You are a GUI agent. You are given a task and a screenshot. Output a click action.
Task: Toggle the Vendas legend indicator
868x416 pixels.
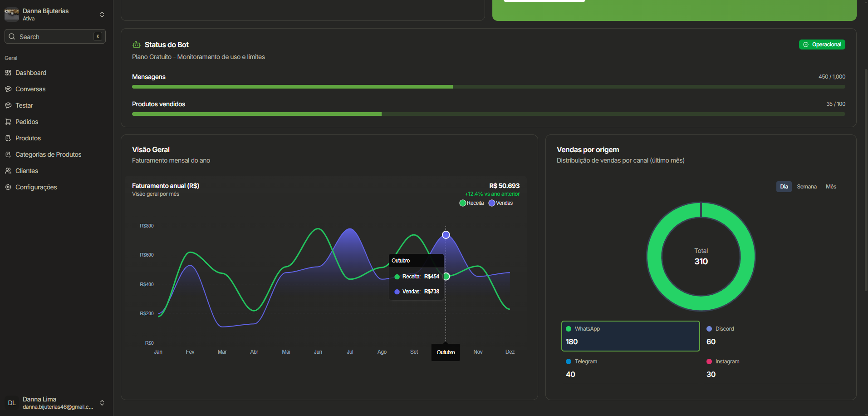click(x=491, y=203)
